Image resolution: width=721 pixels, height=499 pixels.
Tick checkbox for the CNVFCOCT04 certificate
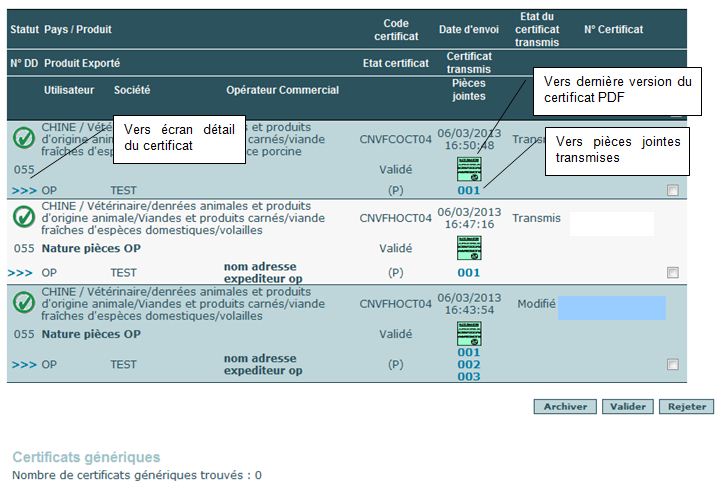(x=673, y=190)
